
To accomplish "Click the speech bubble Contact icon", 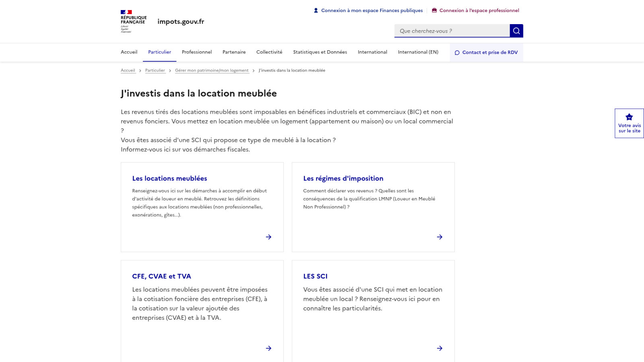I will point(457,53).
